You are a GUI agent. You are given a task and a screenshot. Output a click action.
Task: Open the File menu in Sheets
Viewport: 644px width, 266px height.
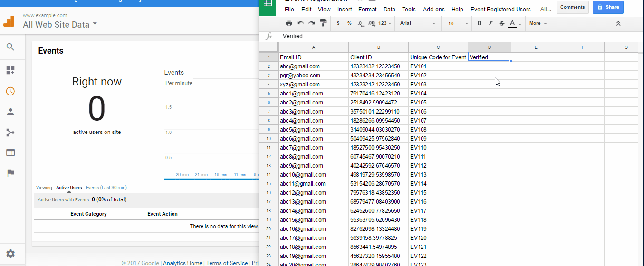[x=289, y=9]
